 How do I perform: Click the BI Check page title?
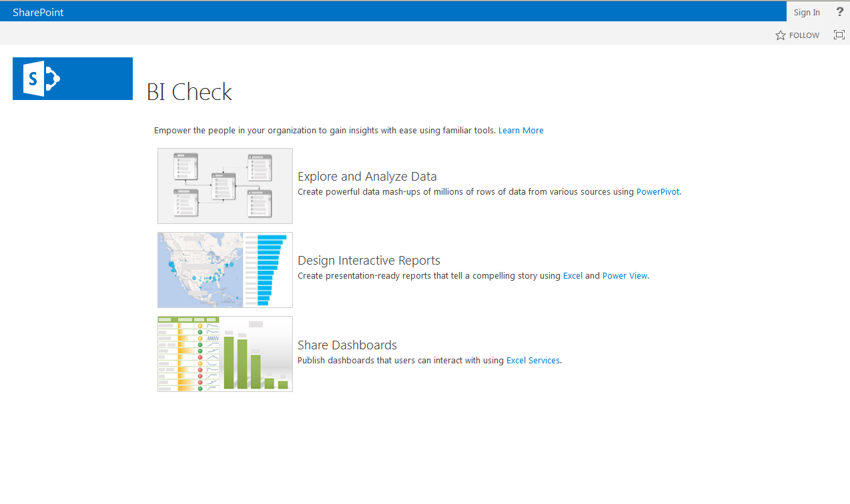point(189,91)
